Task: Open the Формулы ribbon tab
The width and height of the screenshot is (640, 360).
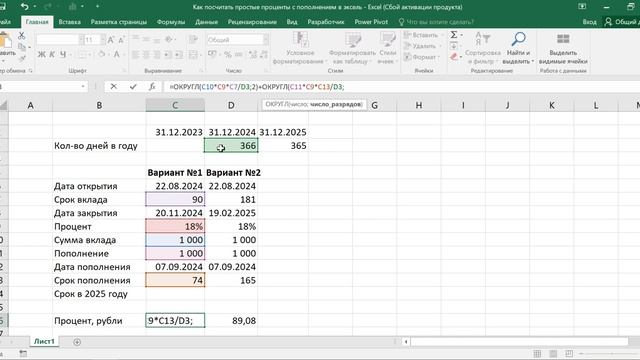Action: pyautogui.click(x=171, y=22)
